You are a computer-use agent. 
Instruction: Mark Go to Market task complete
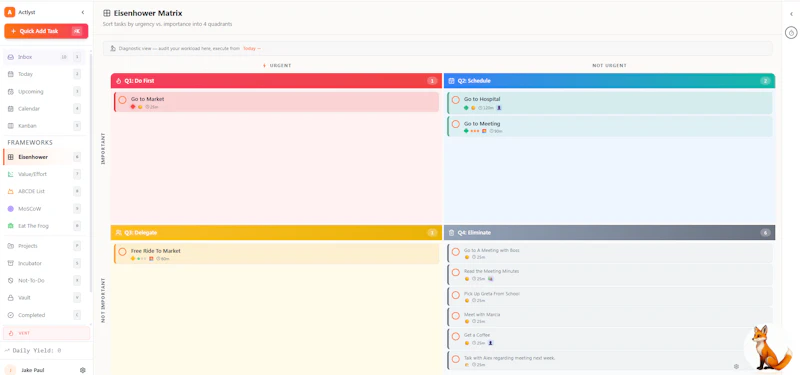(122, 100)
